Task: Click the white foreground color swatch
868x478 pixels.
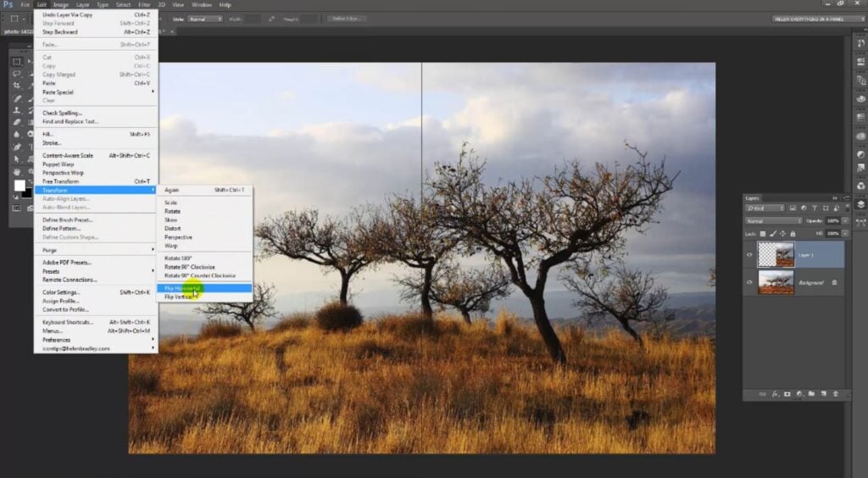Action: 19,186
